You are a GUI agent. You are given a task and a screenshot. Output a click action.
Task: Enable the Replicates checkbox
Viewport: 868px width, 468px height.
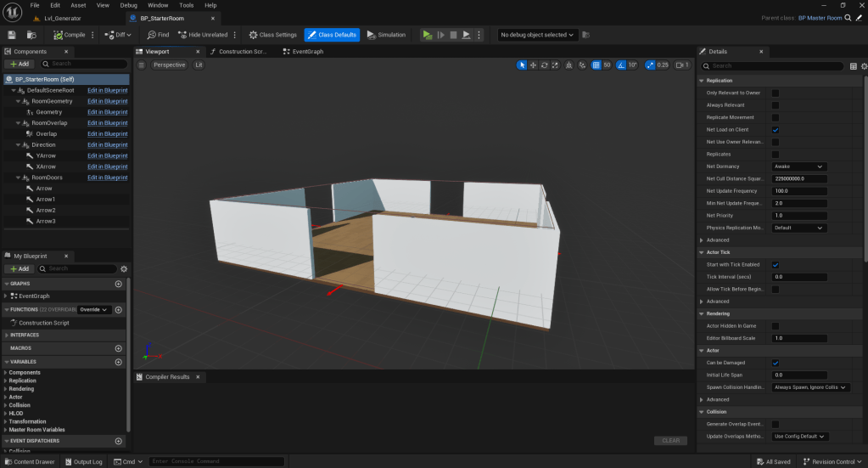[x=776, y=155]
